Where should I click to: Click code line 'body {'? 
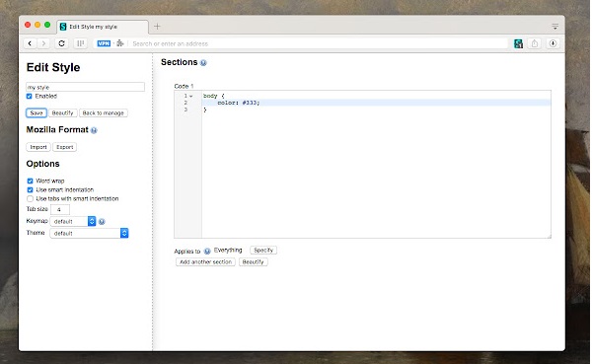(x=214, y=96)
